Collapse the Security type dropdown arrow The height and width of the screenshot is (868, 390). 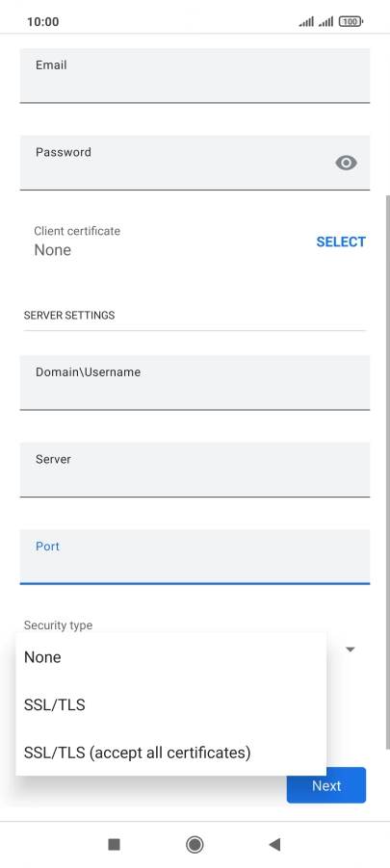351,650
